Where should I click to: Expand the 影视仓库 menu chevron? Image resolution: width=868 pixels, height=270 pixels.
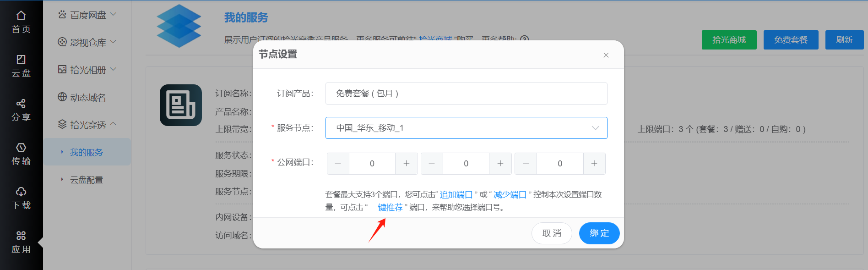point(113,42)
